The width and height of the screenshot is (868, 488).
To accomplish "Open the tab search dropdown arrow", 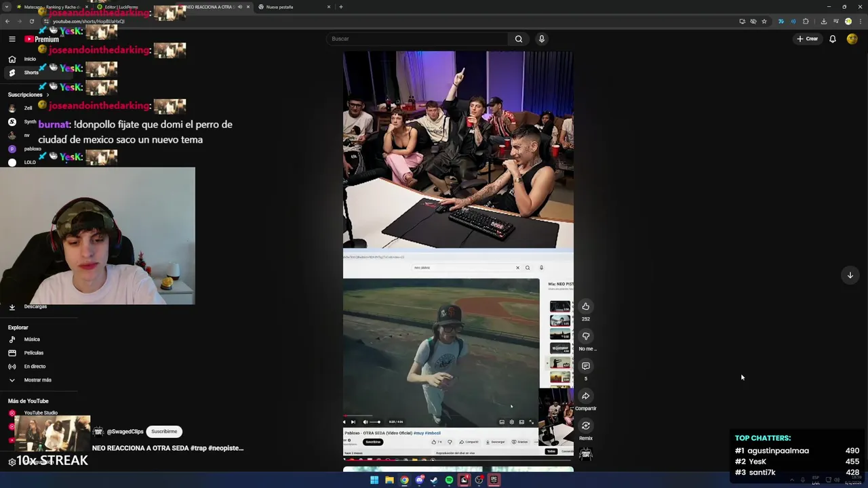I will pyautogui.click(x=6, y=7).
